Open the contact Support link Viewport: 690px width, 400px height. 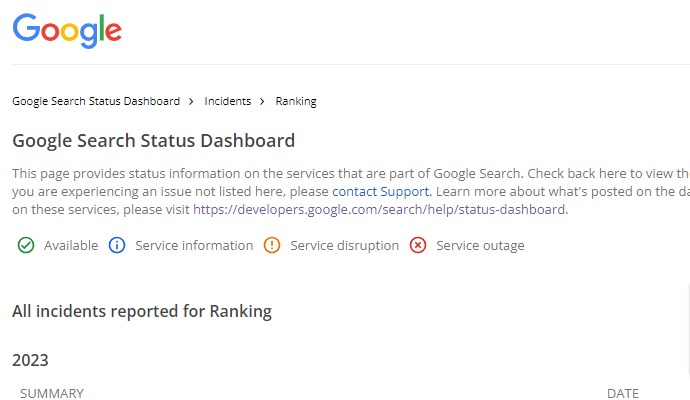(381, 191)
